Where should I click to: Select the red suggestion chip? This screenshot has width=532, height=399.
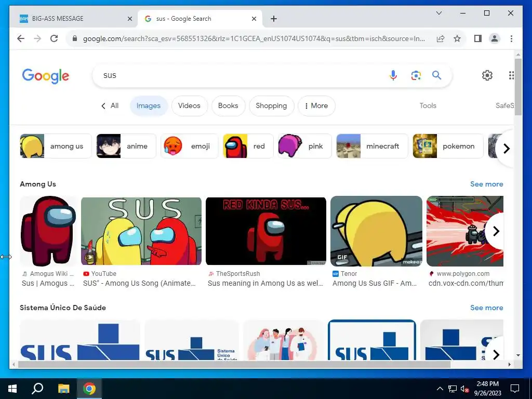pos(248,146)
